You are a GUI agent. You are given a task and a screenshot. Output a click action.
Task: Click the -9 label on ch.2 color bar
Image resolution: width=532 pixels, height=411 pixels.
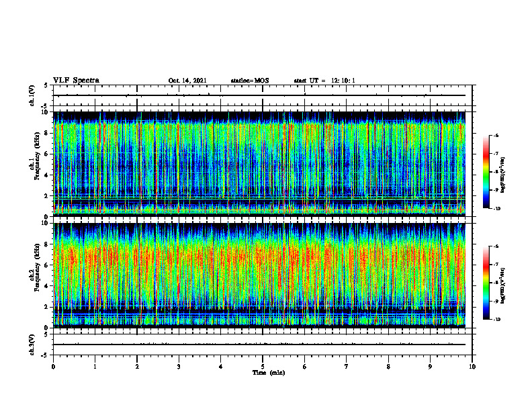496,301
